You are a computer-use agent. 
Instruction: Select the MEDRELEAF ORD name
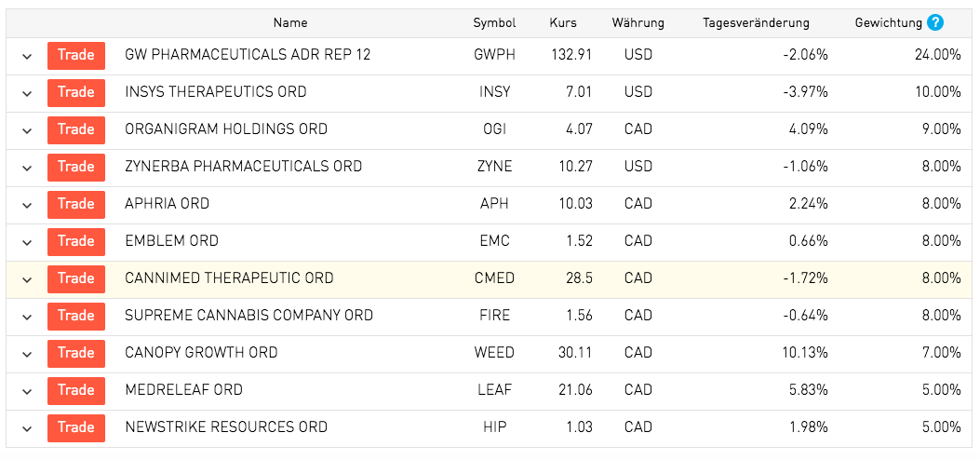(x=183, y=390)
